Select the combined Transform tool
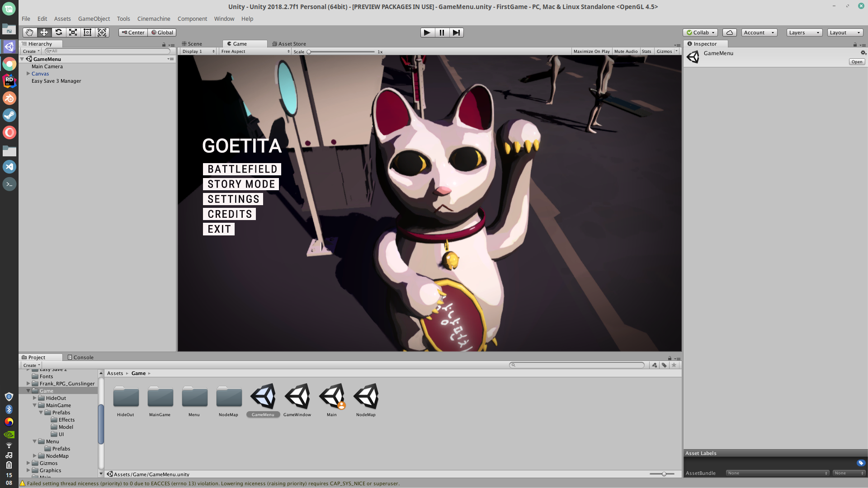This screenshot has height=488, width=868. pos(102,33)
